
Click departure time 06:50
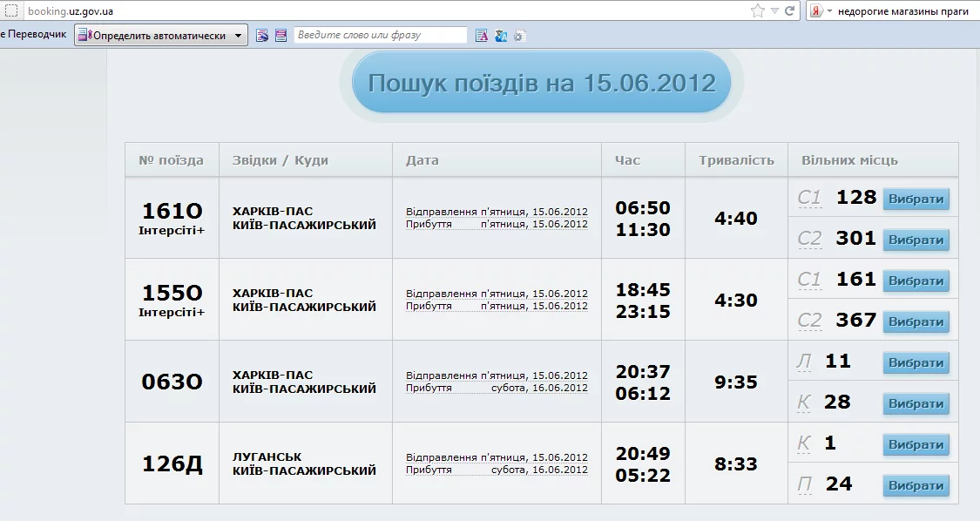pos(643,207)
